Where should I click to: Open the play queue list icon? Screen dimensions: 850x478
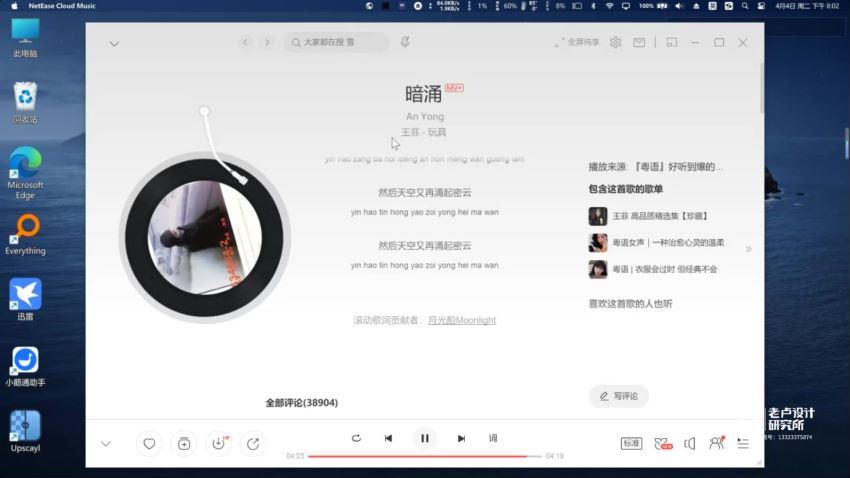743,443
